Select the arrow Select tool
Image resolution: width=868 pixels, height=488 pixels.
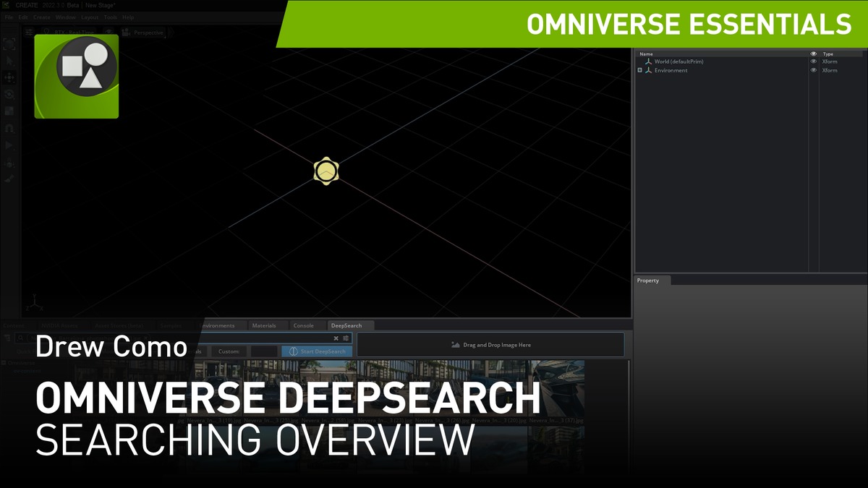9,61
